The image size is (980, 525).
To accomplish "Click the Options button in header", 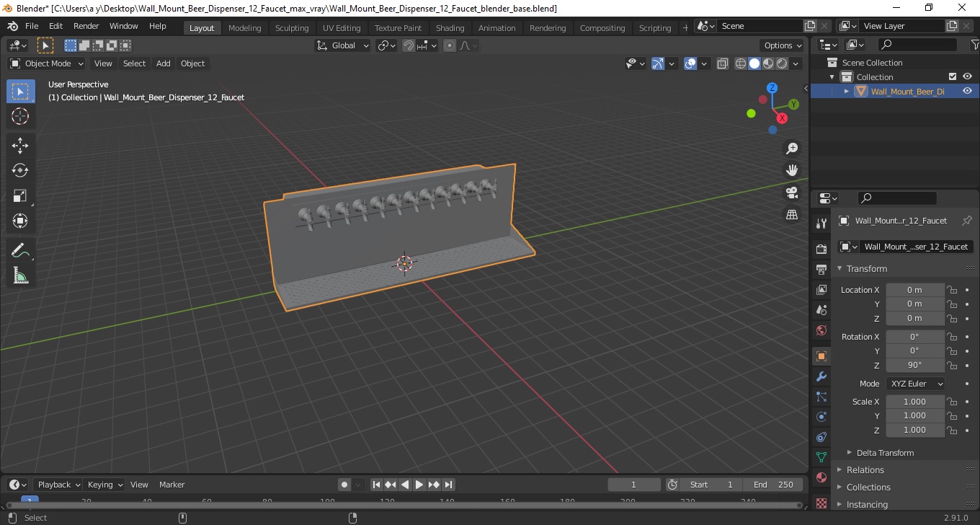I will pyautogui.click(x=783, y=45).
